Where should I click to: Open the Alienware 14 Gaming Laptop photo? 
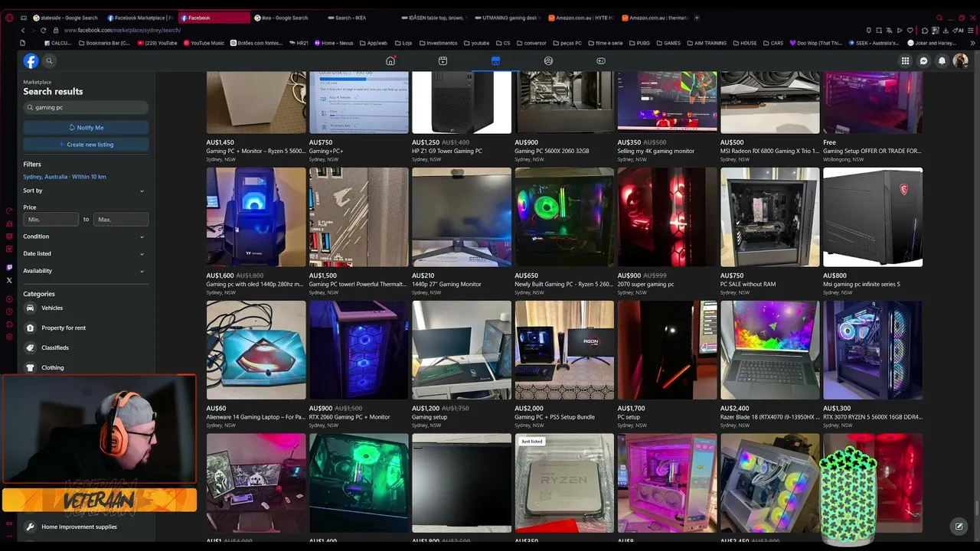[x=256, y=350]
